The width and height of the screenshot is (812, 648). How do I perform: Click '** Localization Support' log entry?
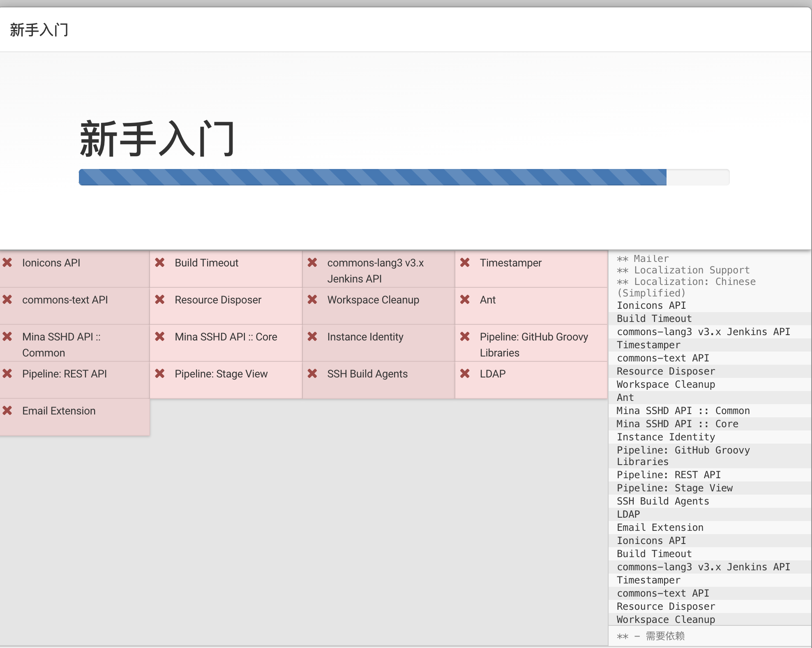click(683, 270)
